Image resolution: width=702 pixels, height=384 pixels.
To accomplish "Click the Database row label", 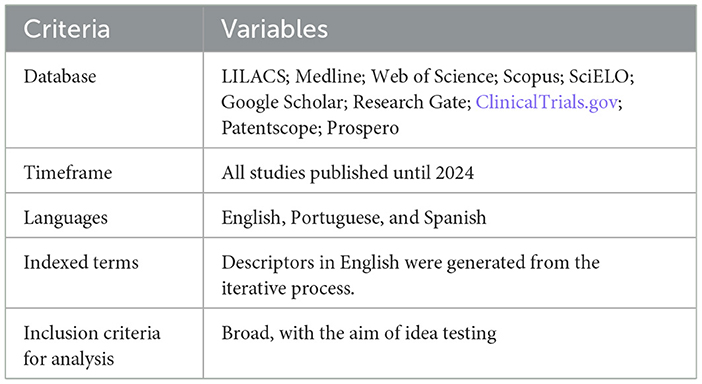I will 60,77.
